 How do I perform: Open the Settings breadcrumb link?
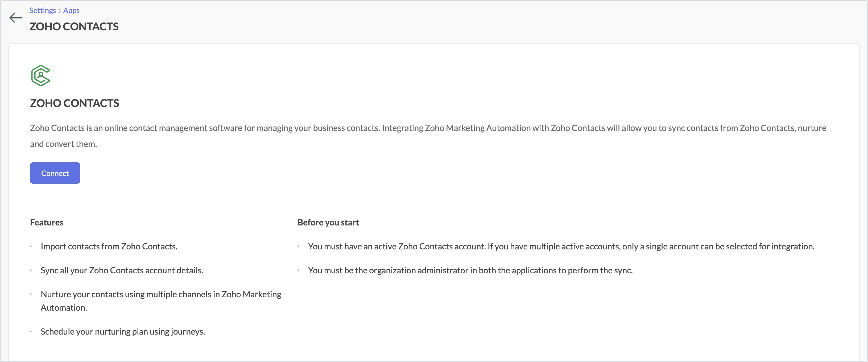coord(43,10)
